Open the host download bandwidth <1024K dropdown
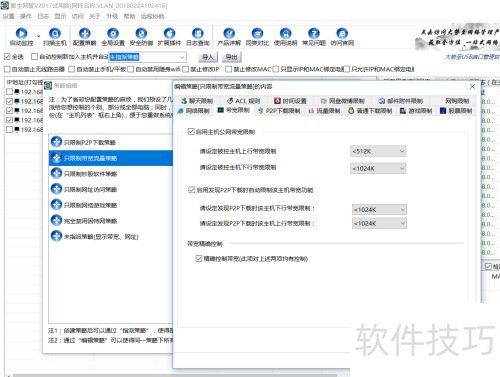500x377 pixels. [x=378, y=169]
